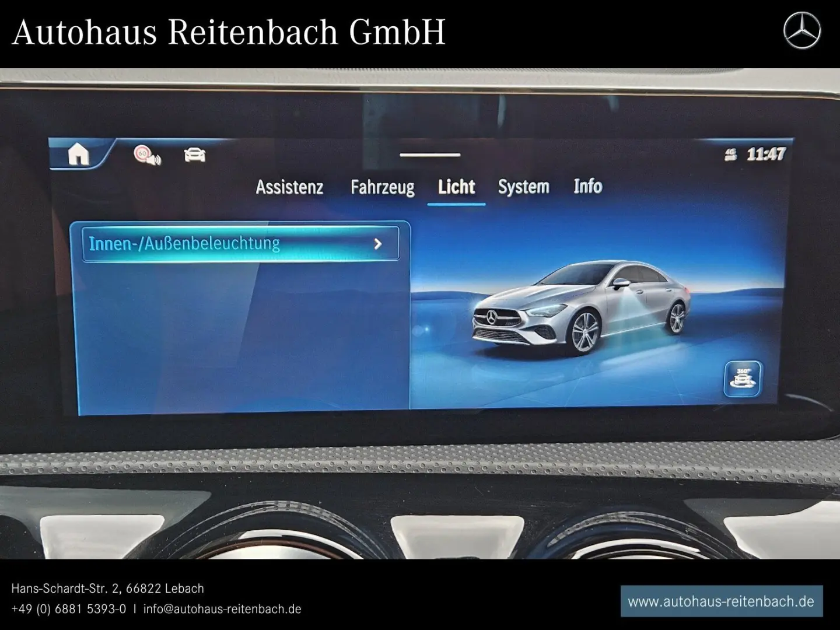Click the +49 (0) 6881 5393-0 phone number

[68, 609]
